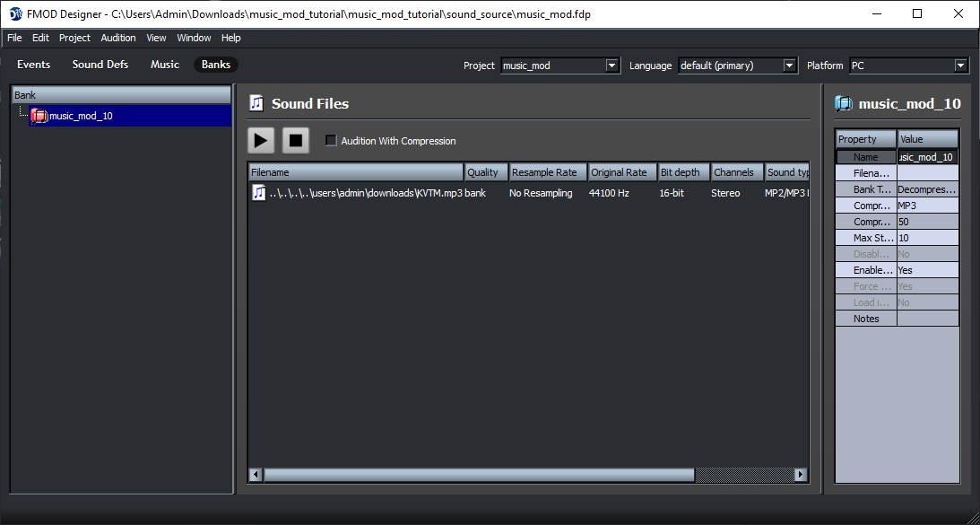This screenshot has width=980, height=525.
Task: Click the 44100 Hz original rate cell
Action: 609,193
